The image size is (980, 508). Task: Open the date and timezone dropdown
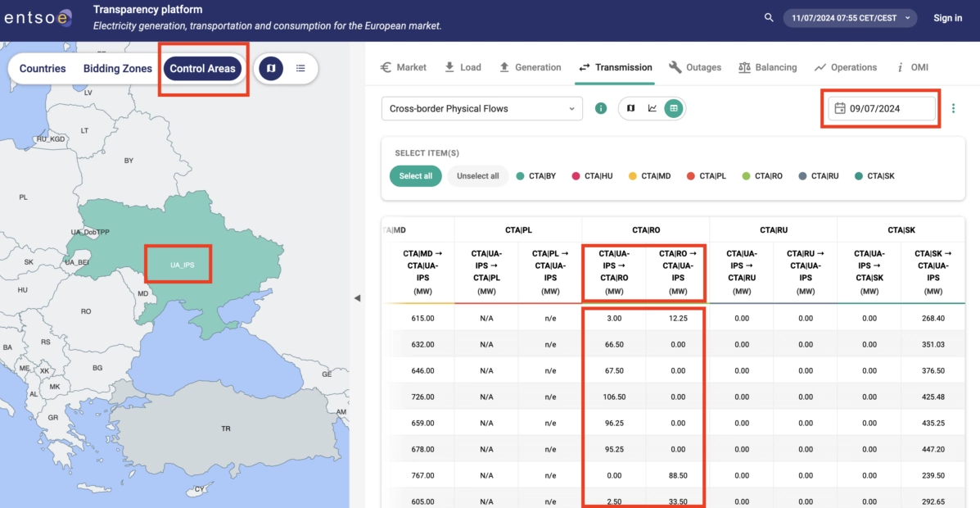tap(850, 18)
